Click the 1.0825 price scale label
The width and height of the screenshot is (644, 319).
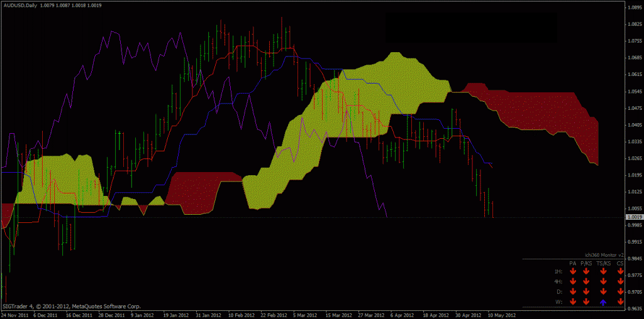pyautogui.click(x=634, y=24)
